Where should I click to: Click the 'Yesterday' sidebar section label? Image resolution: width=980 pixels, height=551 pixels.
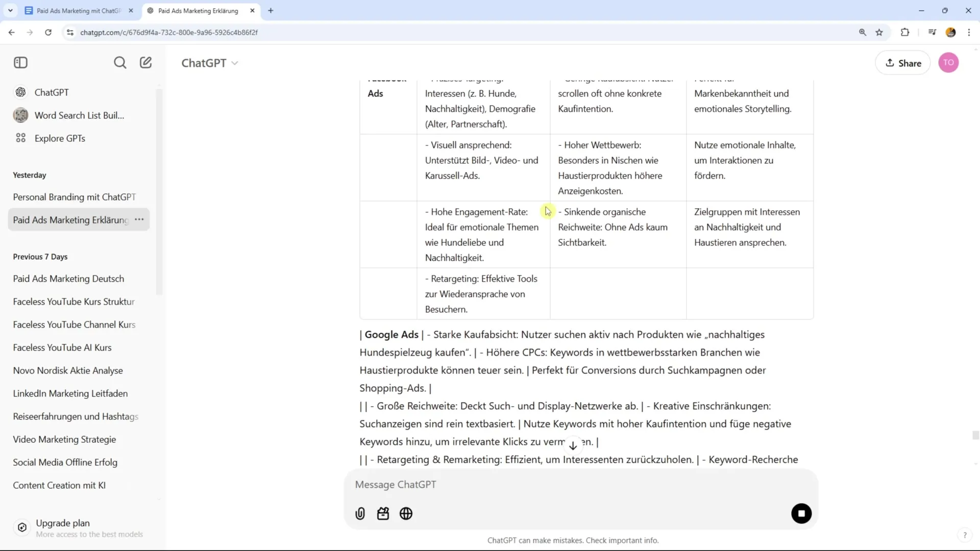point(30,175)
